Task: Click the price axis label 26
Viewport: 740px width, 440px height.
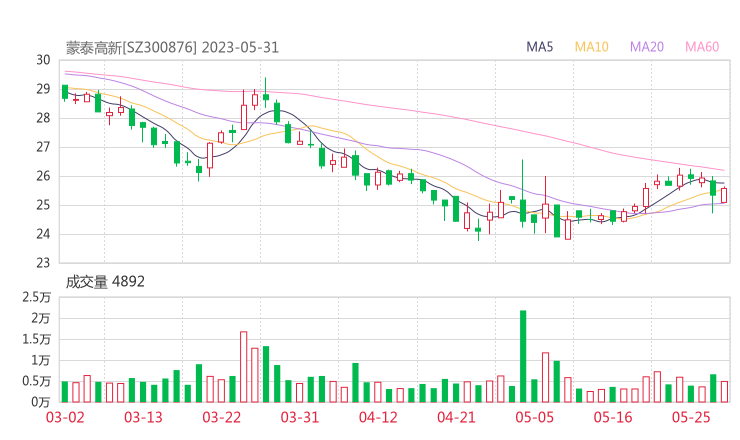Action: click(43, 176)
